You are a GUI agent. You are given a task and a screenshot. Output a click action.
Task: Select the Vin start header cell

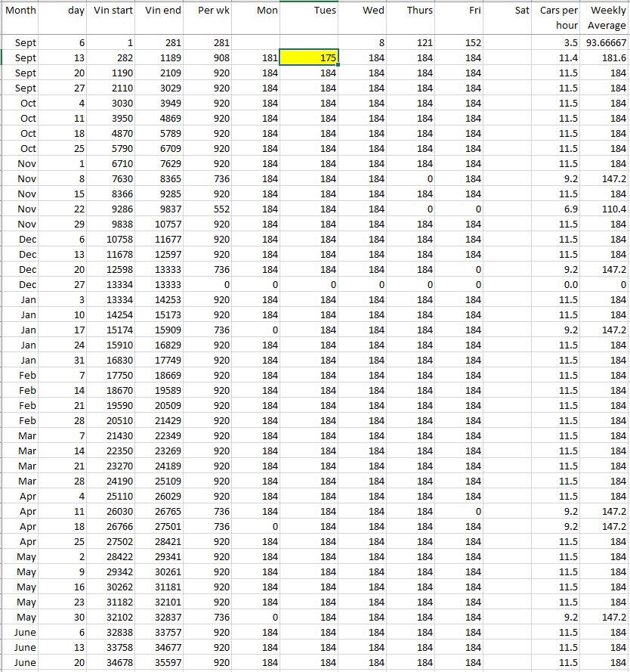[x=113, y=11]
